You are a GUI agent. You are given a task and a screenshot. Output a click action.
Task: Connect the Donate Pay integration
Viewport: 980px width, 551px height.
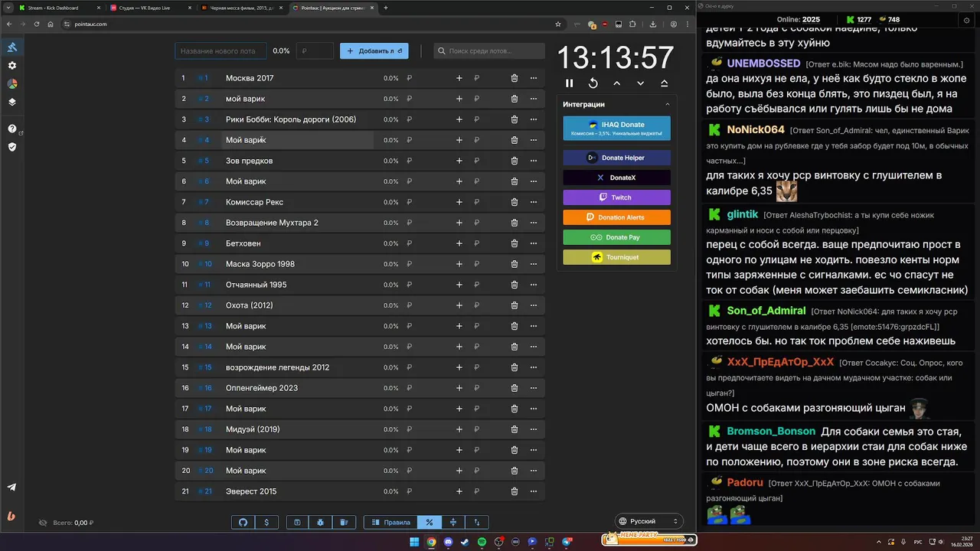(616, 237)
